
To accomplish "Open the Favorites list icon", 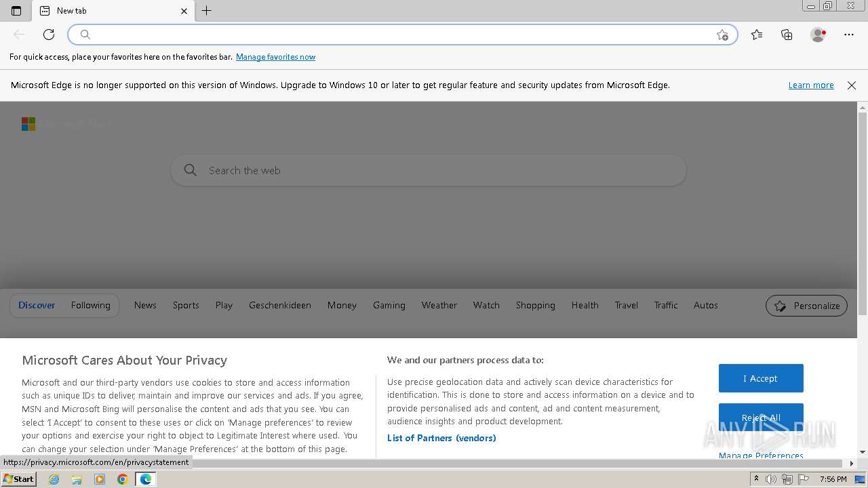I will click(x=757, y=35).
